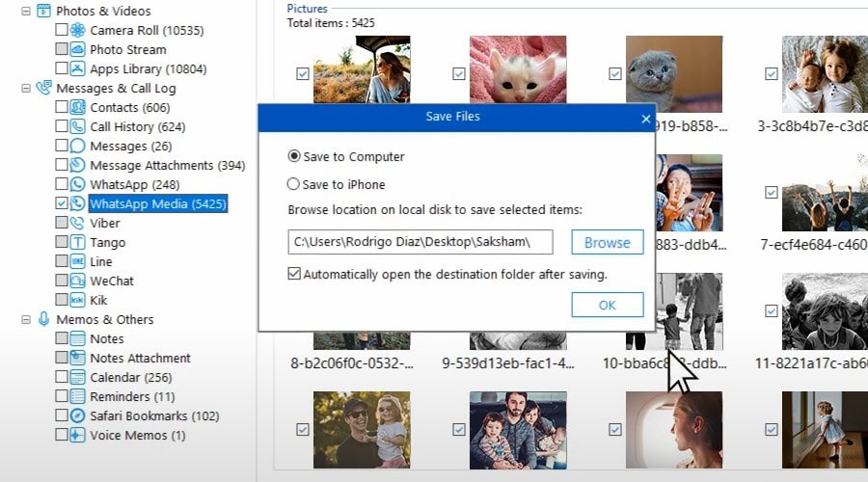Uncheck the WhatsApp Media (5425) checkbox
Screen dimensions: 868x482
62,203
